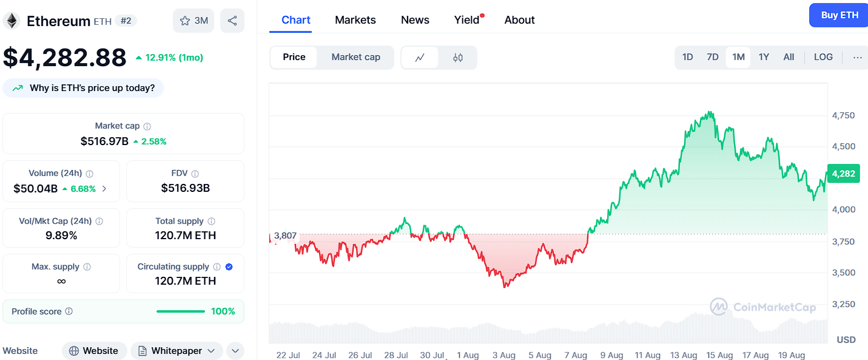Set chart range to 1D
The image size is (868, 360).
pos(687,57)
